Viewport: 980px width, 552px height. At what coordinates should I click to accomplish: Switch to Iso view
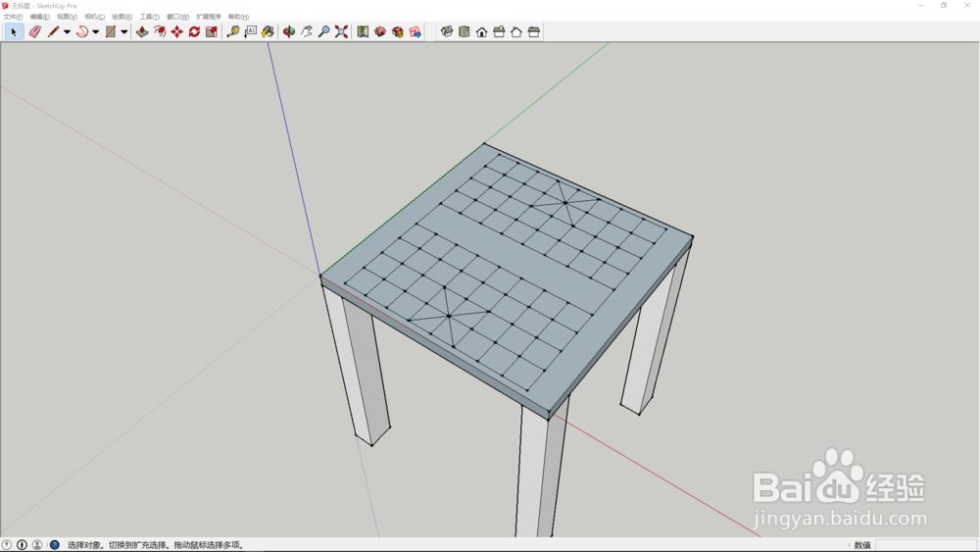click(x=446, y=32)
